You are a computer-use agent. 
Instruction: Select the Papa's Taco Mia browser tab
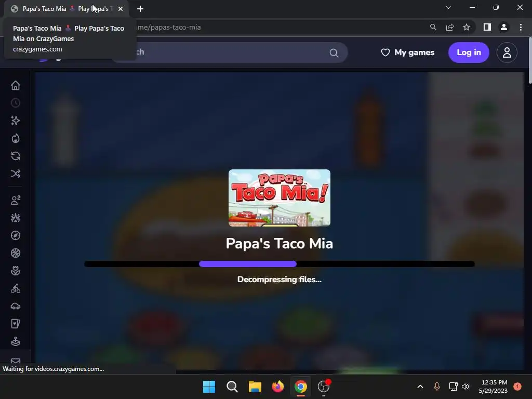(x=66, y=9)
